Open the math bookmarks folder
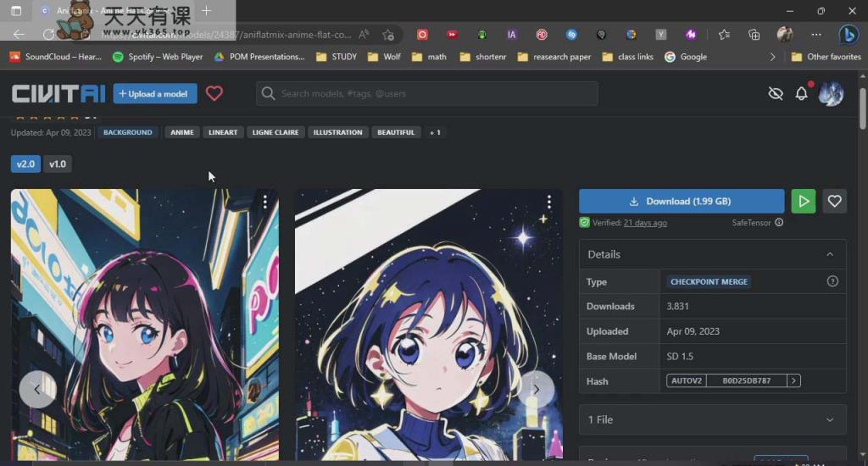This screenshot has height=466, width=868. [429, 57]
